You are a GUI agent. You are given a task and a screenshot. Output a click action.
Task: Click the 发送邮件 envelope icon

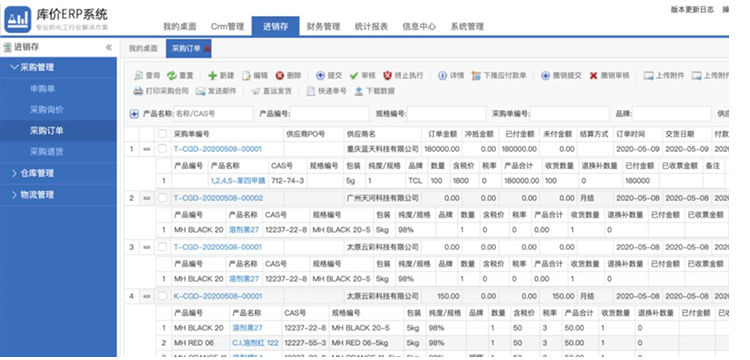(x=200, y=91)
